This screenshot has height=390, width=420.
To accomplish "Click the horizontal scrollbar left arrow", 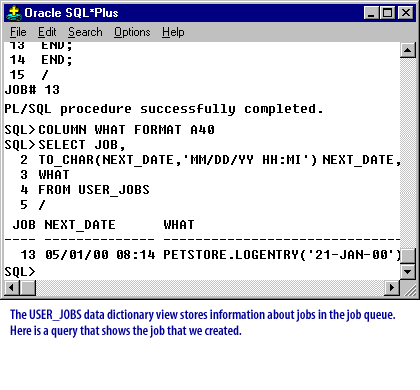I will [12, 287].
